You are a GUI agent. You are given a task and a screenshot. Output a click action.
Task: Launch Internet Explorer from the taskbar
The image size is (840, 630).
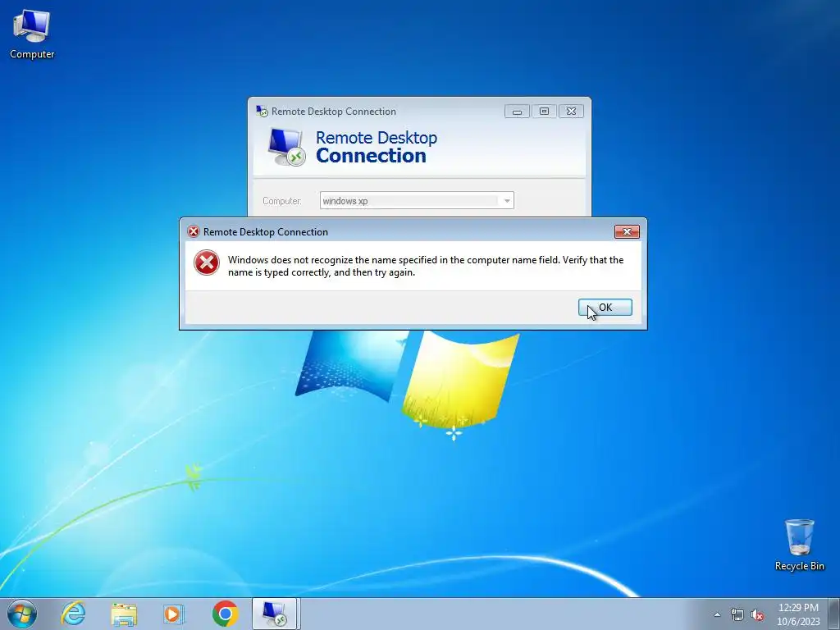pos(73,614)
